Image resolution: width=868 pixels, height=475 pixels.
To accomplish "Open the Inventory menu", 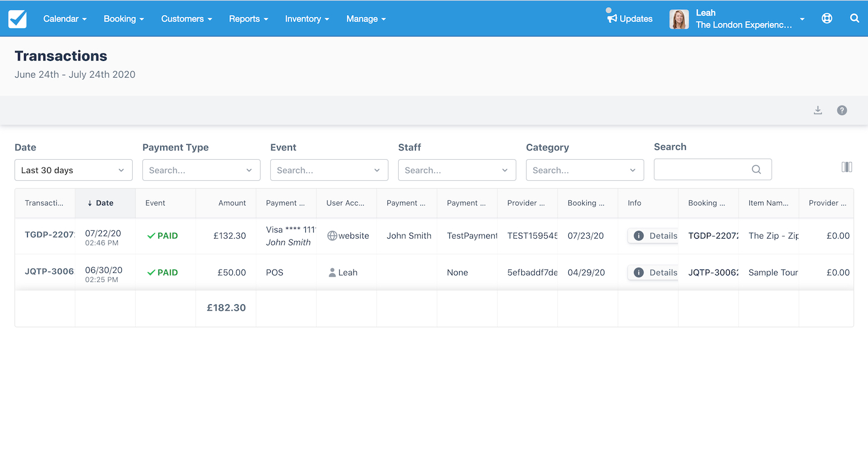I will [307, 19].
